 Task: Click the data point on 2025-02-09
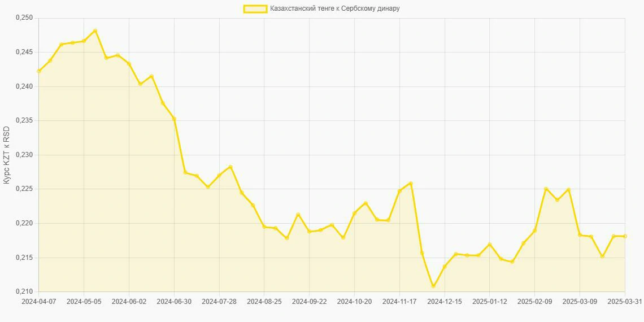click(x=534, y=230)
